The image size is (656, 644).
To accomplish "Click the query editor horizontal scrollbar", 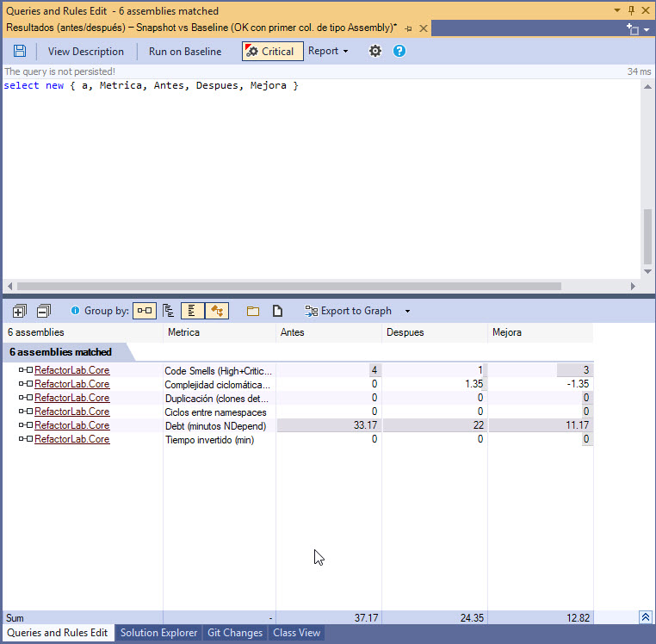I will tap(288, 286).
